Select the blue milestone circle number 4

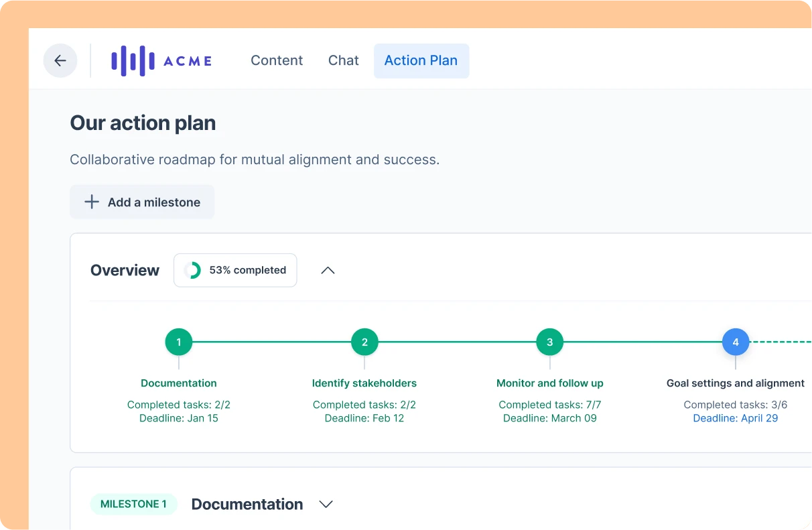pos(736,342)
